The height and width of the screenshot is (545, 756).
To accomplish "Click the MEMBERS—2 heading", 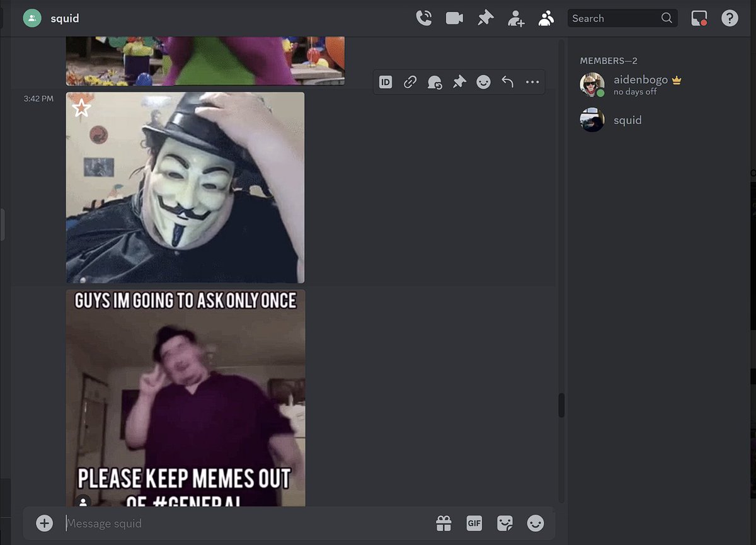I will point(609,60).
